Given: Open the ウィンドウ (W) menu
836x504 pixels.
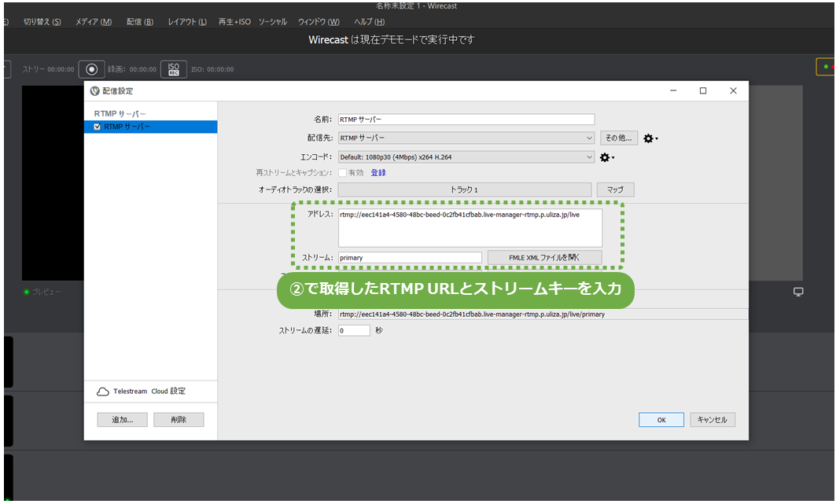Looking at the screenshot, I should coord(319,22).
